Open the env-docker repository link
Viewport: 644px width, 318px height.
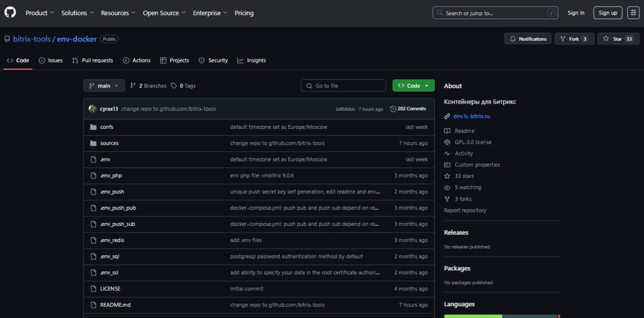pos(77,39)
